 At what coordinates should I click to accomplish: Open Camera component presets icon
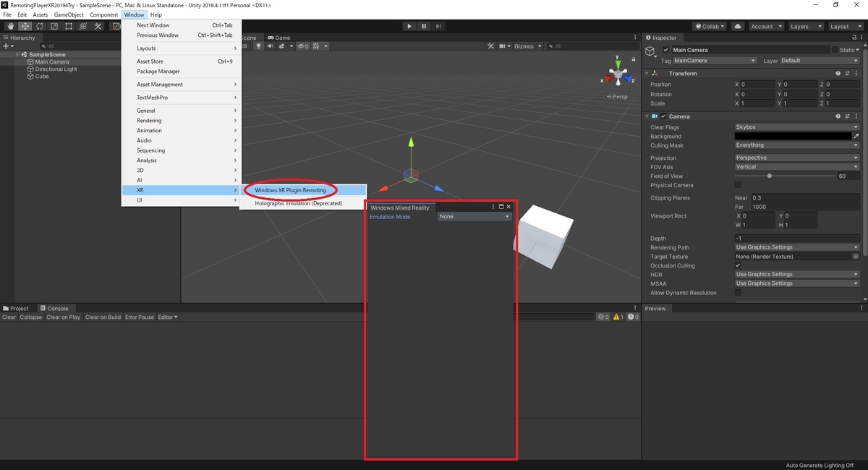pyautogui.click(x=848, y=116)
